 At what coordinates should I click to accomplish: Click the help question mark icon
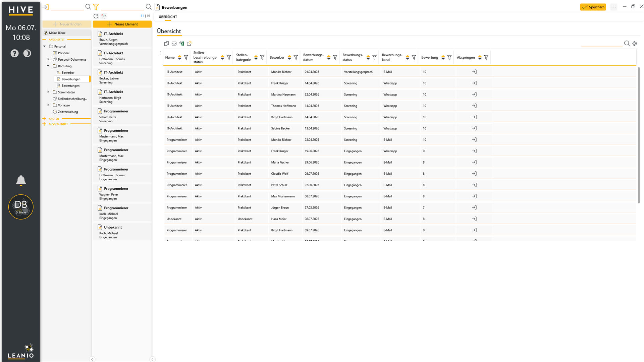[14, 53]
